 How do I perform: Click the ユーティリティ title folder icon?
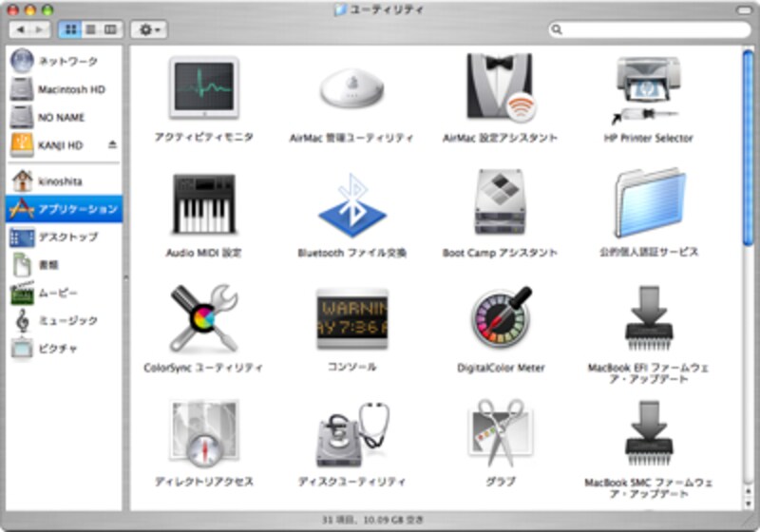pyautogui.click(x=341, y=9)
